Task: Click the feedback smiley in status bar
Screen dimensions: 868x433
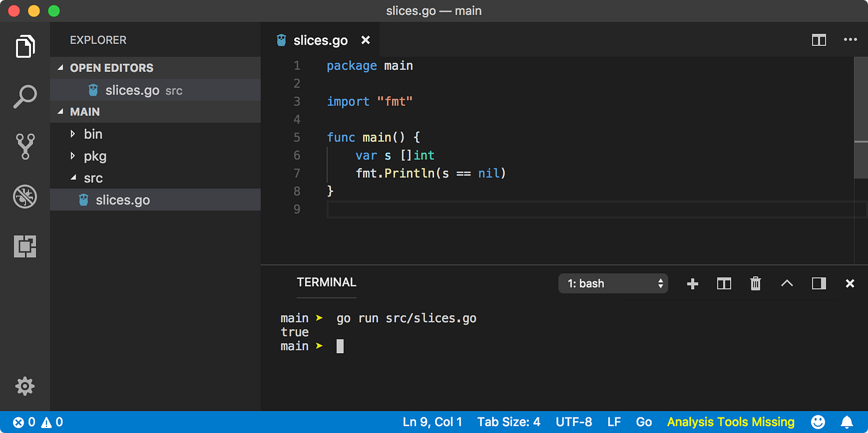Action: (818, 422)
